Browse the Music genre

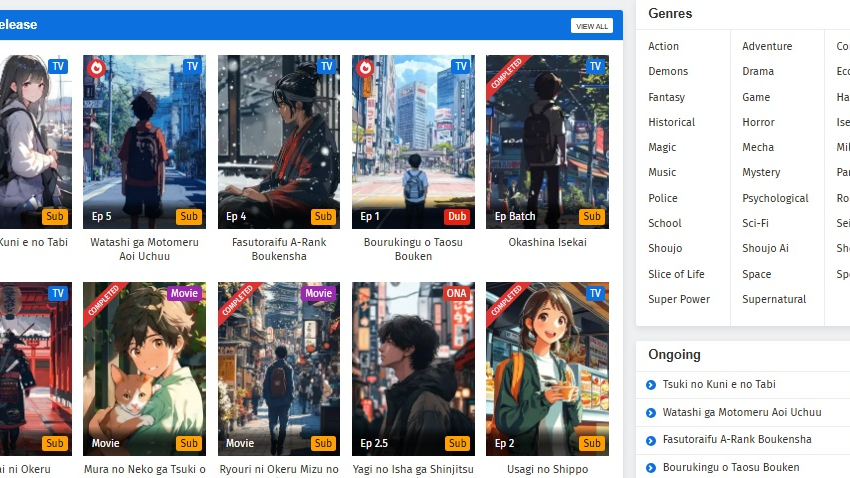pyautogui.click(x=662, y=172)
